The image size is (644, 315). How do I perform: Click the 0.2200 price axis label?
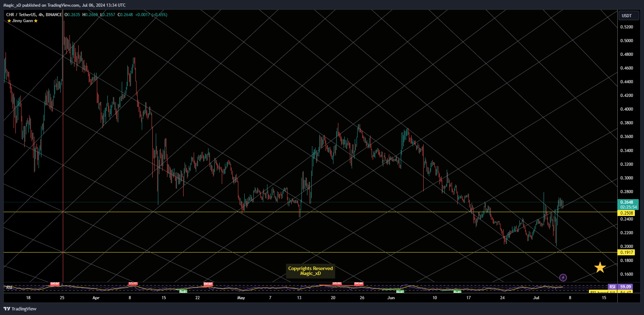(626, 233)
